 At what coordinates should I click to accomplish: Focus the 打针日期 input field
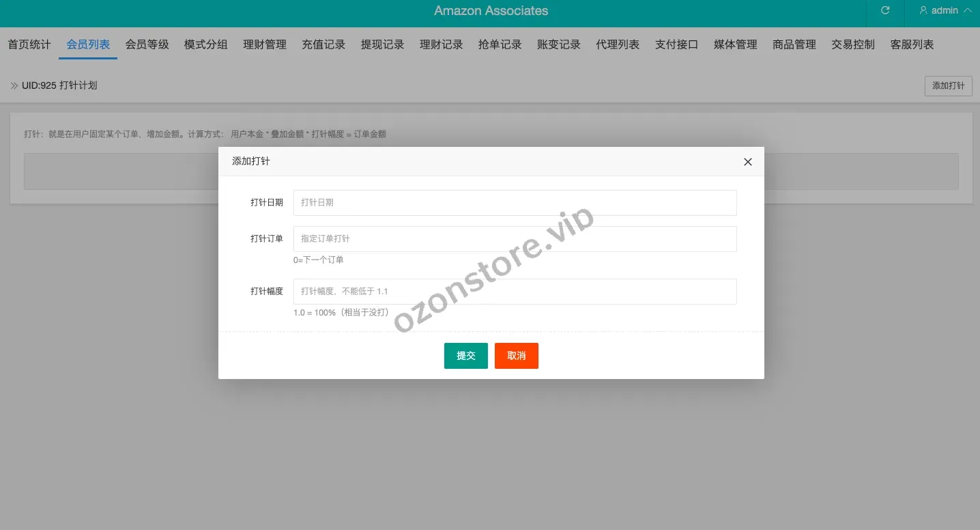click(x=515, y=203)
